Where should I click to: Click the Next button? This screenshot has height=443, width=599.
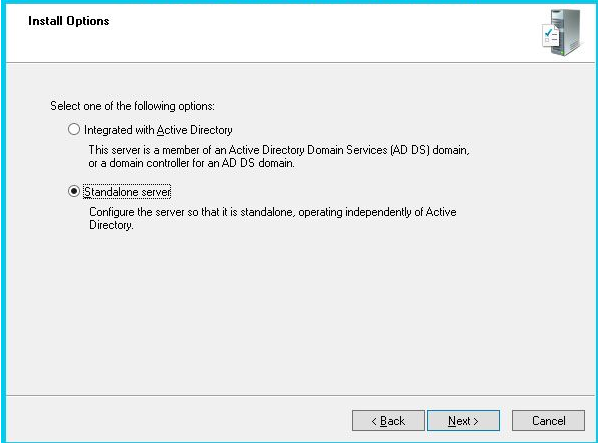coord(463,420)
